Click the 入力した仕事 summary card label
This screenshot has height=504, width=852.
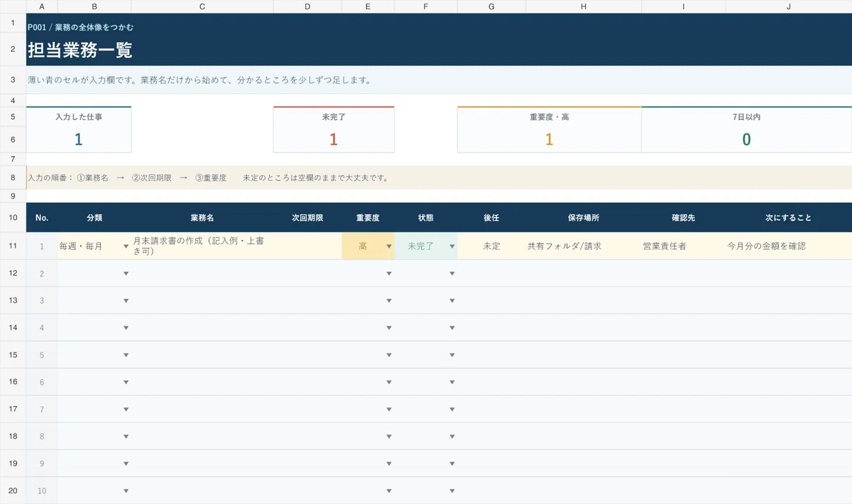tap(79, 116)
